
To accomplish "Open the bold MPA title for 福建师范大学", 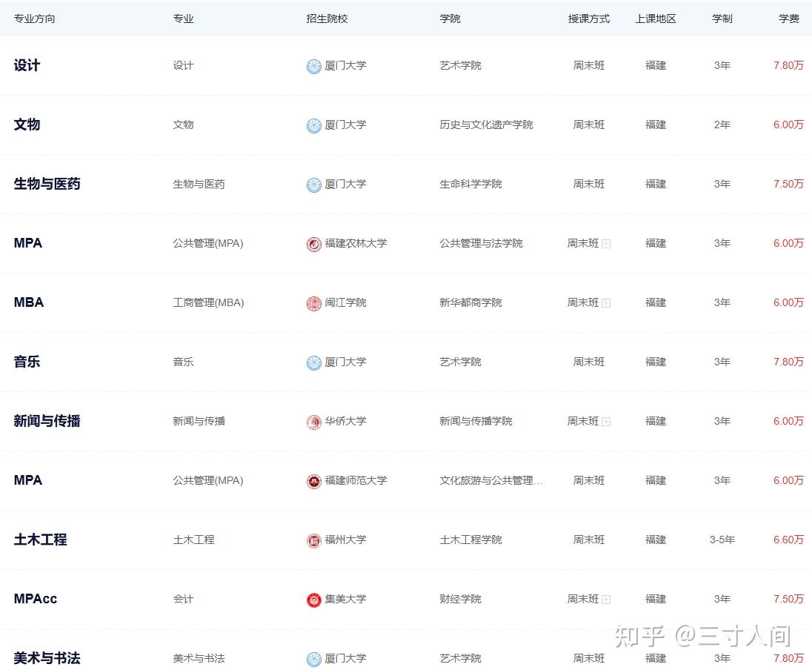I will pyautogui.click(x=28, y=480).
